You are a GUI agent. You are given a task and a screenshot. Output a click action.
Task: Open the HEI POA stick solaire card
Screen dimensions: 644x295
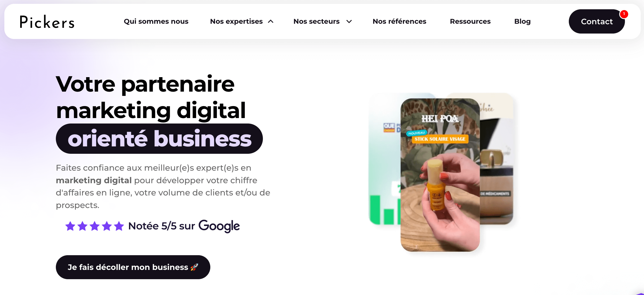click(x=440, y=175)
